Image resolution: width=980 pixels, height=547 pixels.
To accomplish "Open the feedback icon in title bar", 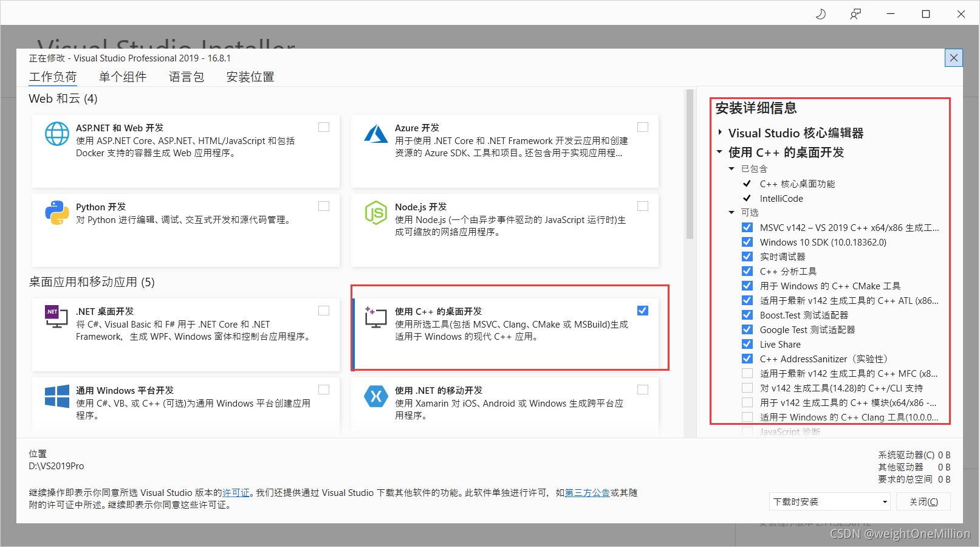I will tap(855, 13).
